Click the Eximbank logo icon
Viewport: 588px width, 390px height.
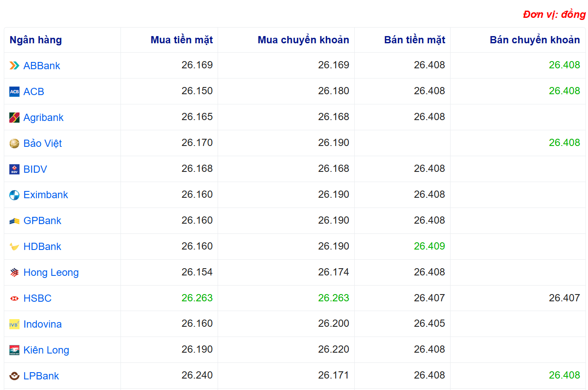click(x=14, y=195)
